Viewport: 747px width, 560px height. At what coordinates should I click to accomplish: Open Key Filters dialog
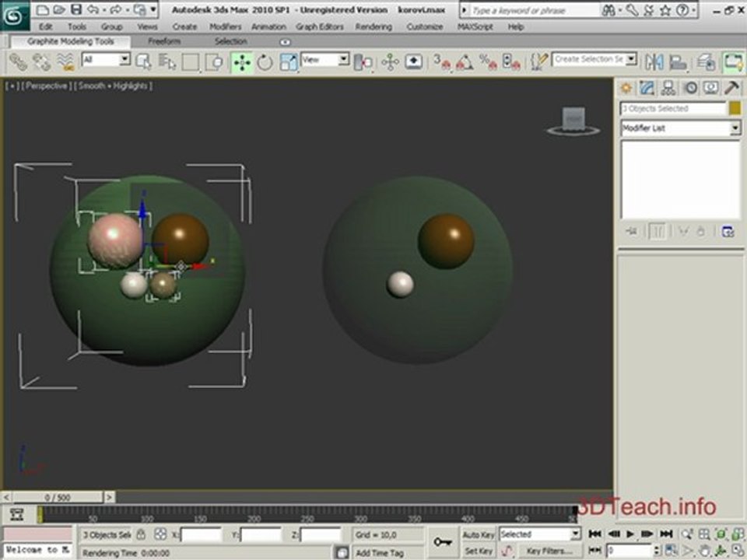(x=549, y=551)
